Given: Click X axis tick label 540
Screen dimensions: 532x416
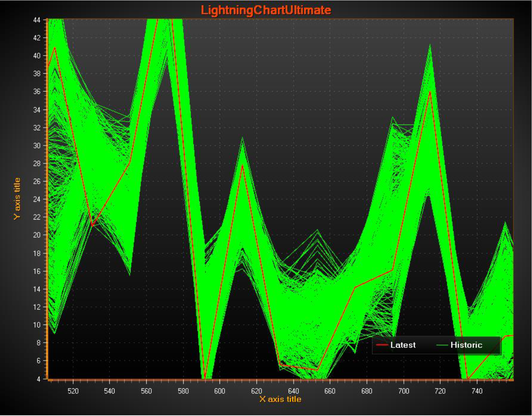Looking at the screenshot, I should coord(109,391).
